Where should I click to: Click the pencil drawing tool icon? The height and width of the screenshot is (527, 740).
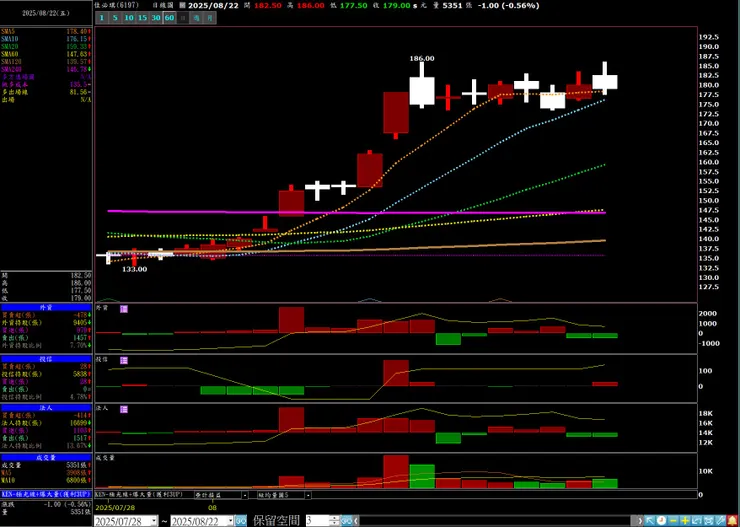coord(720,521)
